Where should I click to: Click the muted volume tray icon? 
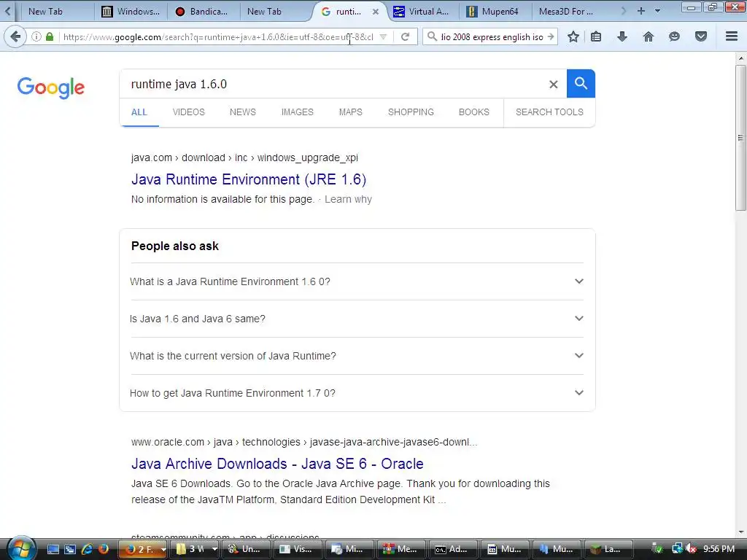click(692, 549)
